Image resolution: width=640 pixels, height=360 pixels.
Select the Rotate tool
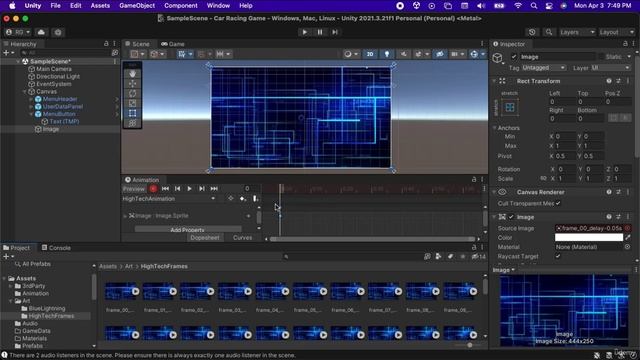tap(133, 93)
